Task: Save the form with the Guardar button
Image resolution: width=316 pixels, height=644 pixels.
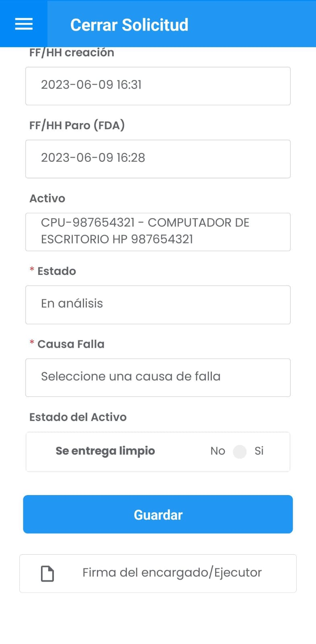Action: click(x=158, y=514)
